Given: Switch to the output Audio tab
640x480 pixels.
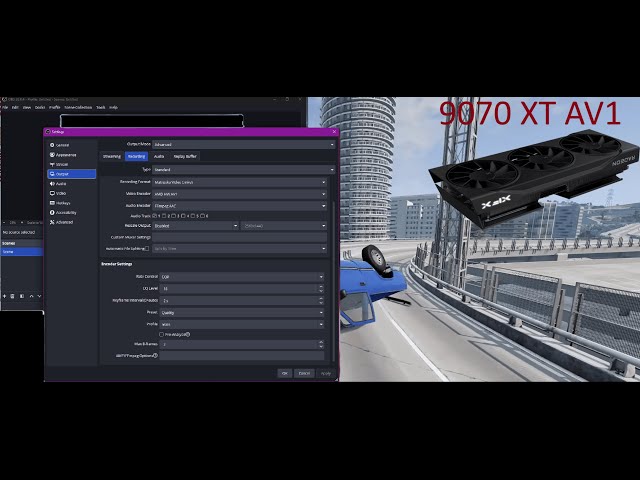Looking at the screenshot, I should 159,156.
